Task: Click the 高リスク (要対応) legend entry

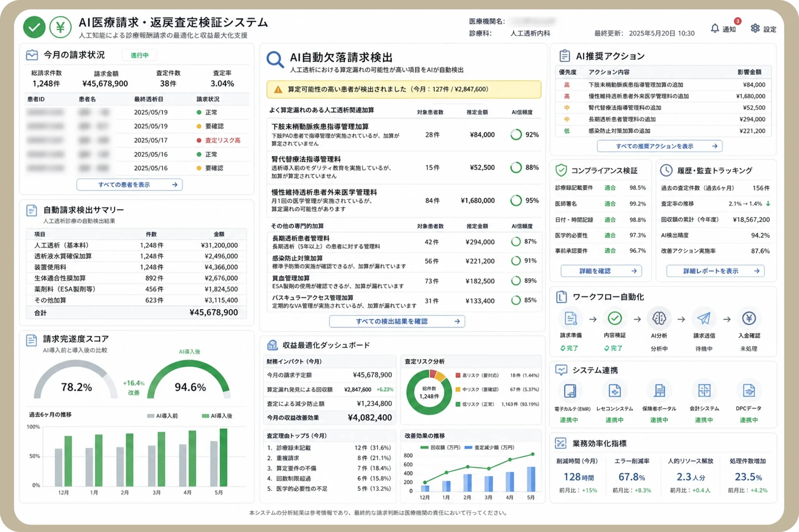Action: [x=497, y=375]
